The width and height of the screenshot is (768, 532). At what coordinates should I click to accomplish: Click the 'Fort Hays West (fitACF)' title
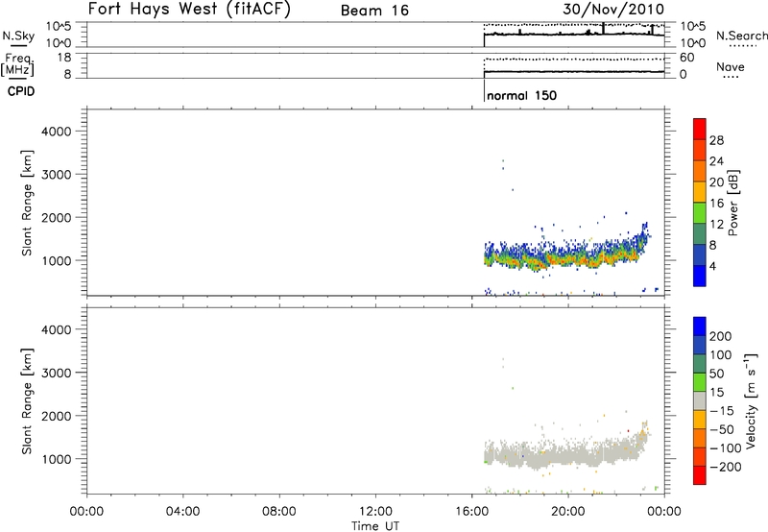point(189,10)
